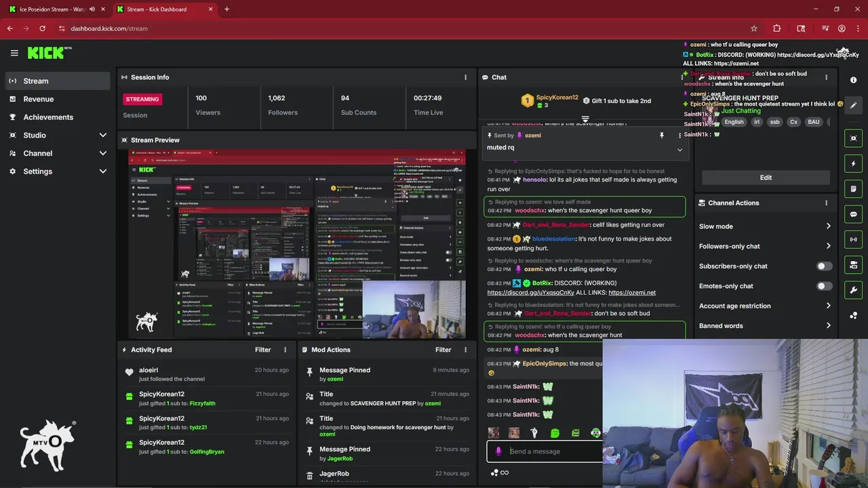Image resolution: width=868 pixels, height=488 pixels.
Task: Click the info icon in right rail
Action: pos(853,80)
